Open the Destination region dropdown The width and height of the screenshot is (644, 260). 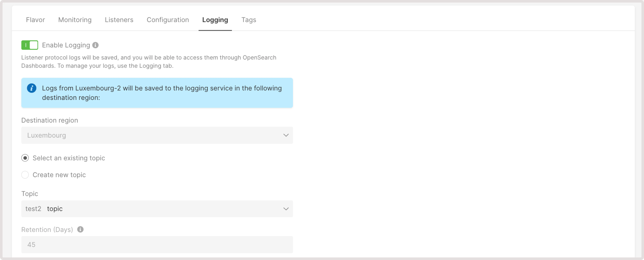pos(157,135)
